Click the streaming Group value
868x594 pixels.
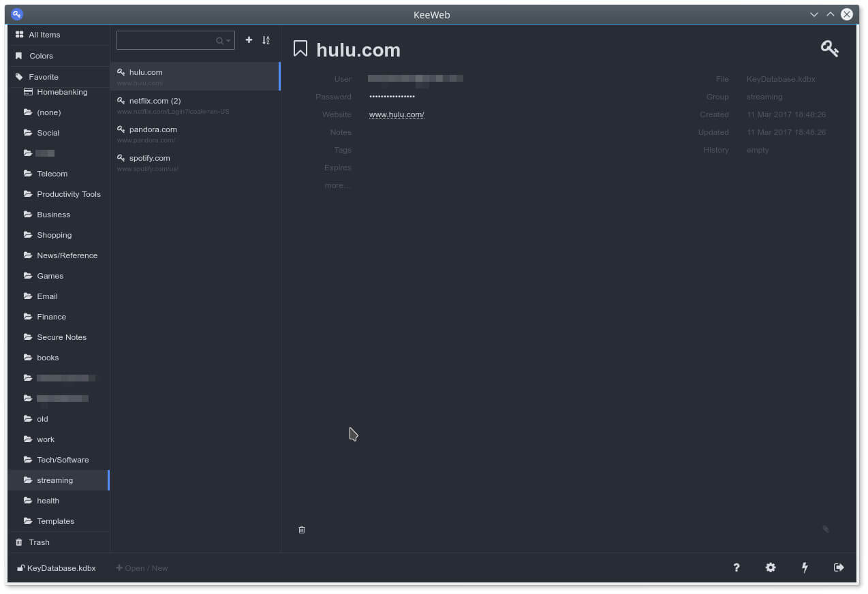coord(764,97)
